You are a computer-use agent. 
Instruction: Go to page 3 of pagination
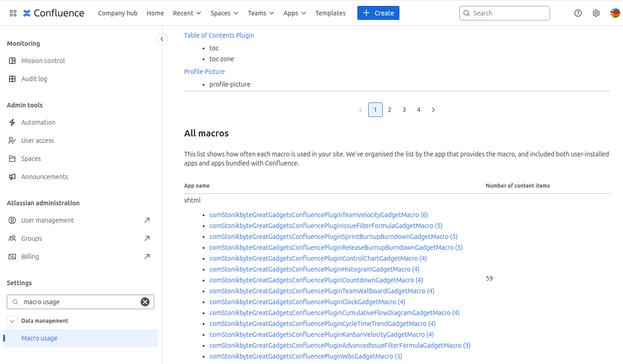(404, 110)
